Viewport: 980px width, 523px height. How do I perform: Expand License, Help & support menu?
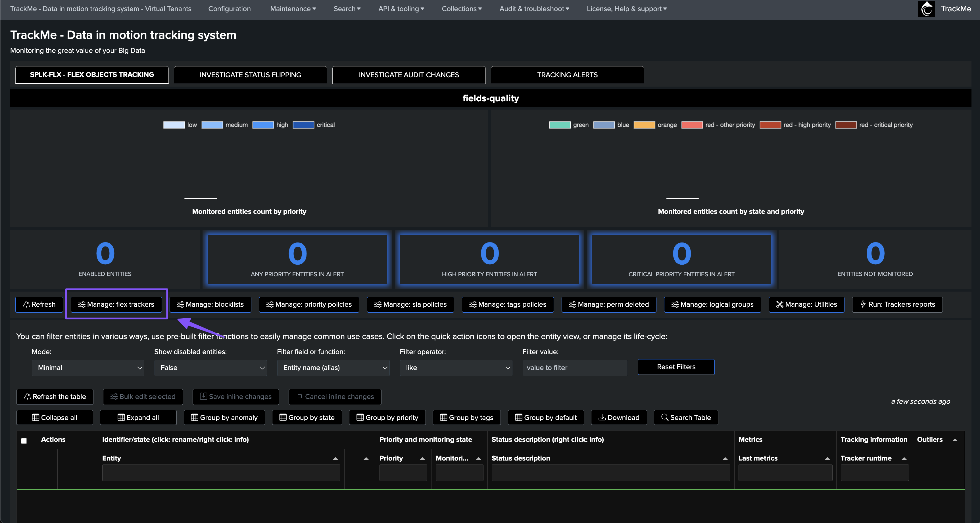pyautogui.click(x=627, y=9)
